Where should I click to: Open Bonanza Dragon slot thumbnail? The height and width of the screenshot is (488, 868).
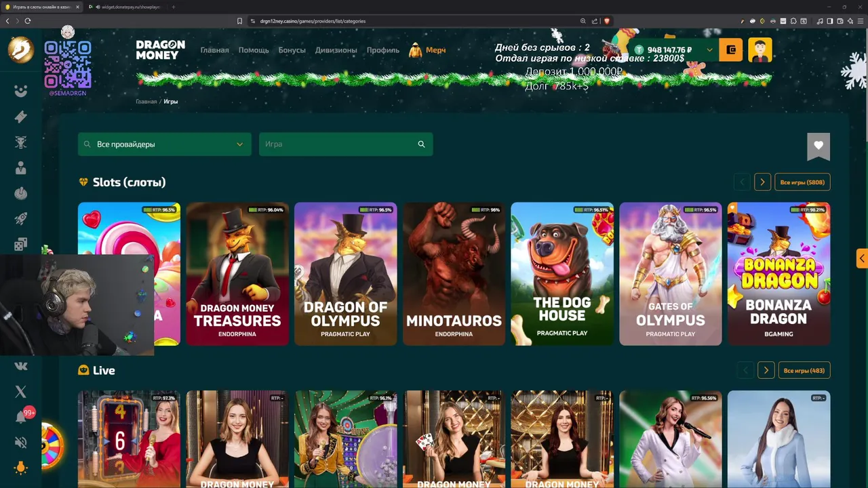click(778, 274)
